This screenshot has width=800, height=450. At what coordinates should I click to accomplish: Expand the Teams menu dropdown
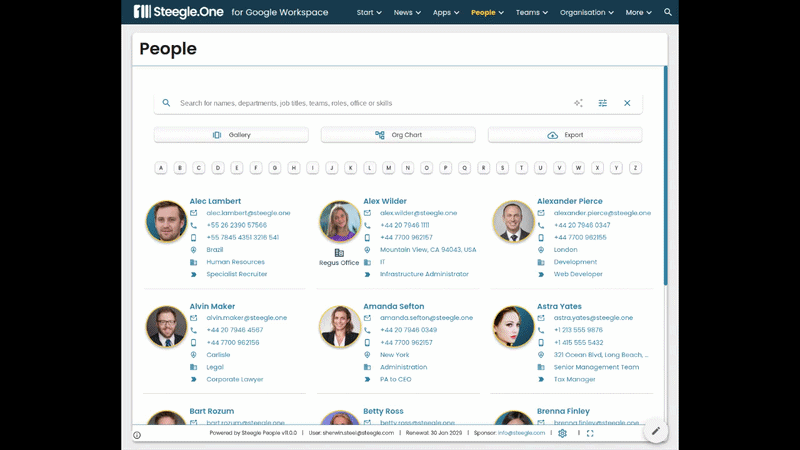tap(532, 12)
